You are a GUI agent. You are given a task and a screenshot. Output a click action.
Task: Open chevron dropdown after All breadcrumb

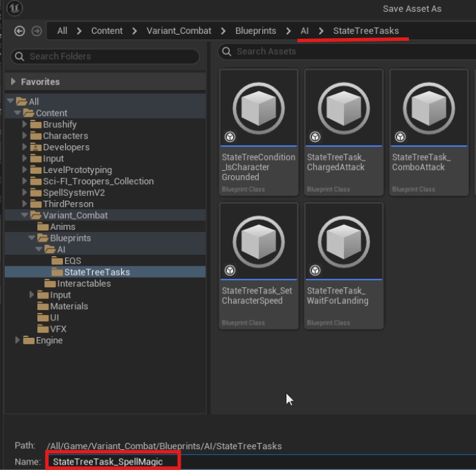coord(80,31)
